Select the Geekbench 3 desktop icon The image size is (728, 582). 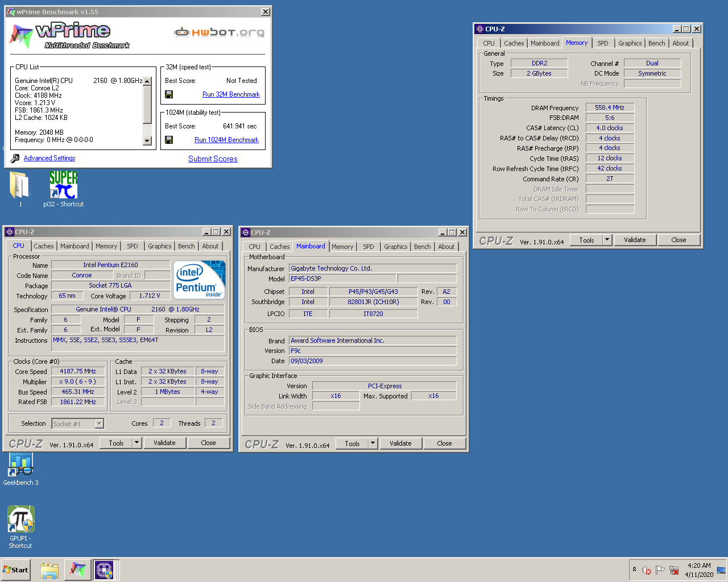[x=20, y=464]
